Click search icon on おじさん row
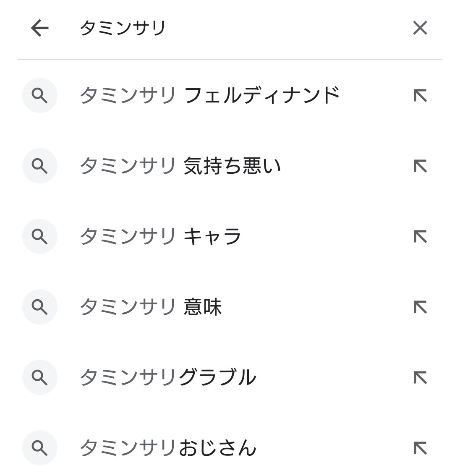Image resolution: width=460 pixels, height=476 pixels. point(40,448)
